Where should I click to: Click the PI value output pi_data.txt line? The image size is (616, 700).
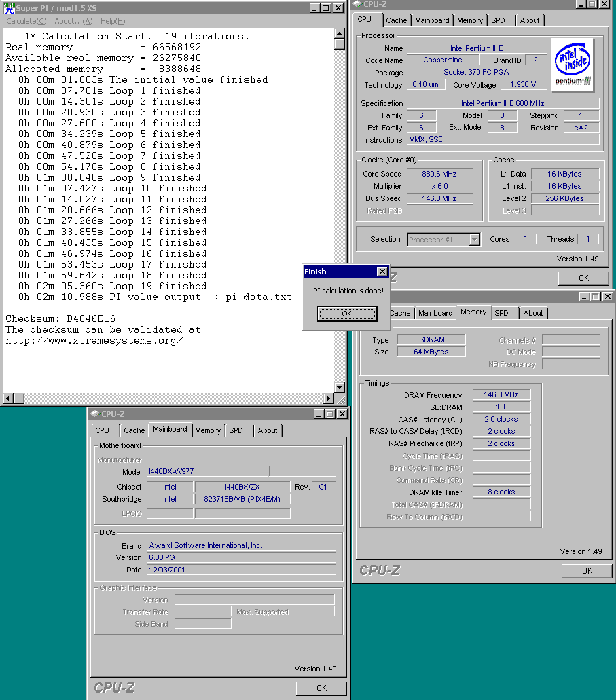[x=155, y=297]
